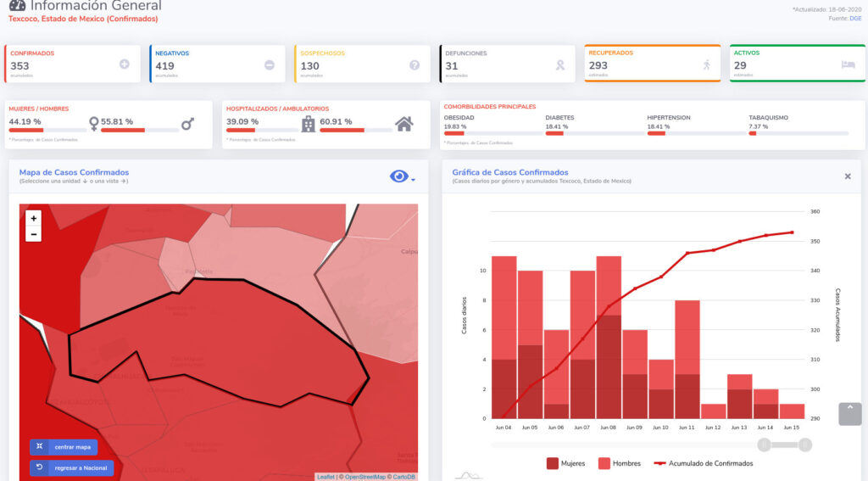Screen dimensions: 868x481
Task: Zoom out of the map
Action: [x=33, y=234]
